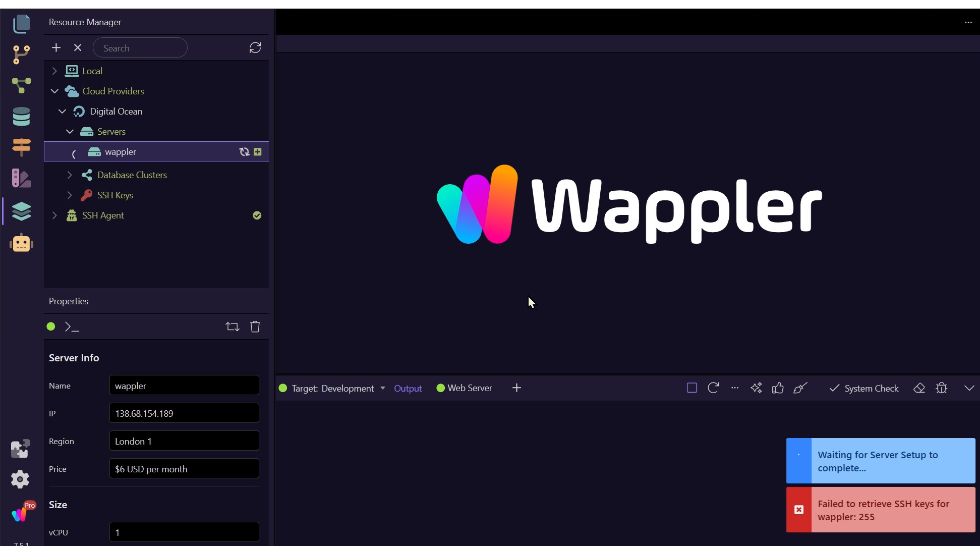Switch to the Output tab

pos(408,388)
